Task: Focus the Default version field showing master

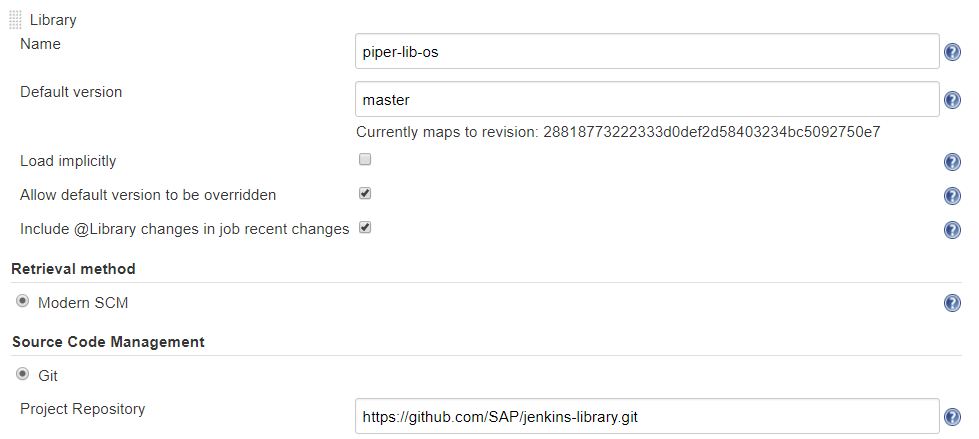Action: 647,99
